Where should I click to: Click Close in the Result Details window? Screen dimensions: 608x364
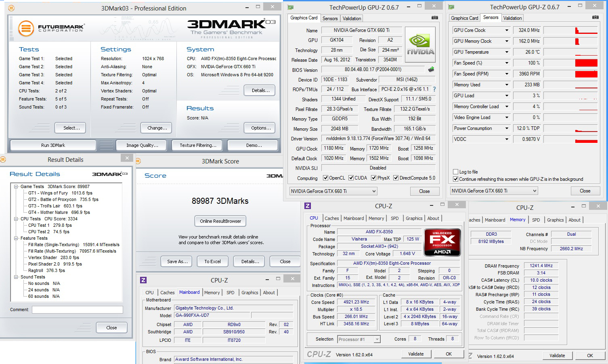(112, 328)
